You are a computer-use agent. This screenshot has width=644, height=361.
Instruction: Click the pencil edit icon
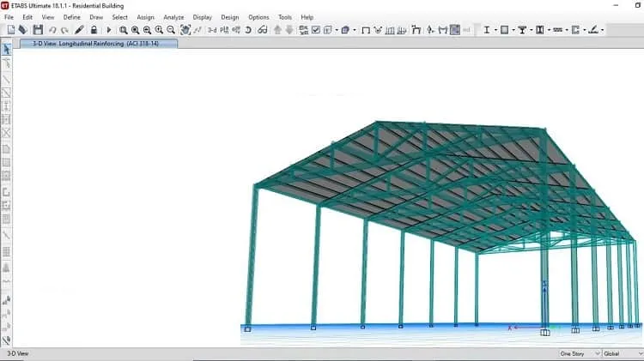tap(79, 29)
